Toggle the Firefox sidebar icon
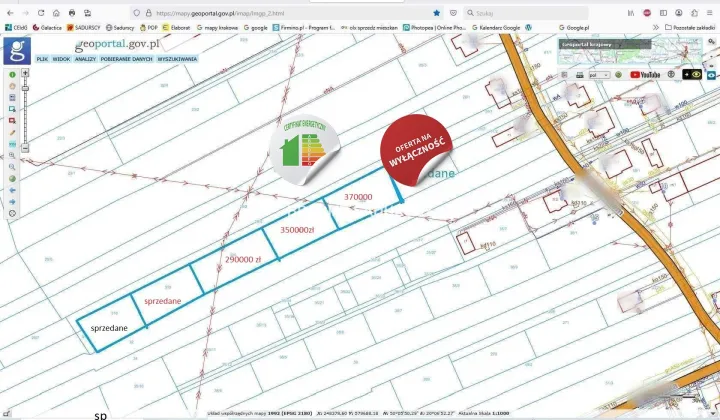The image size is (720, 420). tap(663, 13)
